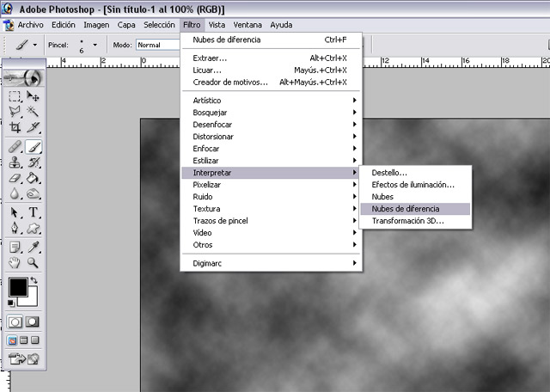Choose Transformación 3D… filter
The width and height of the screenshot is (550, 392).
415,221
